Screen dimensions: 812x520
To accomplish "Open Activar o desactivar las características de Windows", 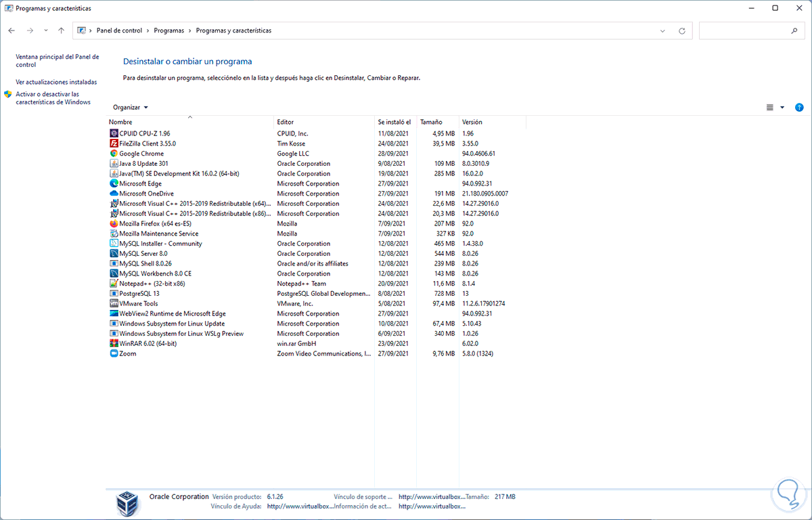I will pos(53,98).
